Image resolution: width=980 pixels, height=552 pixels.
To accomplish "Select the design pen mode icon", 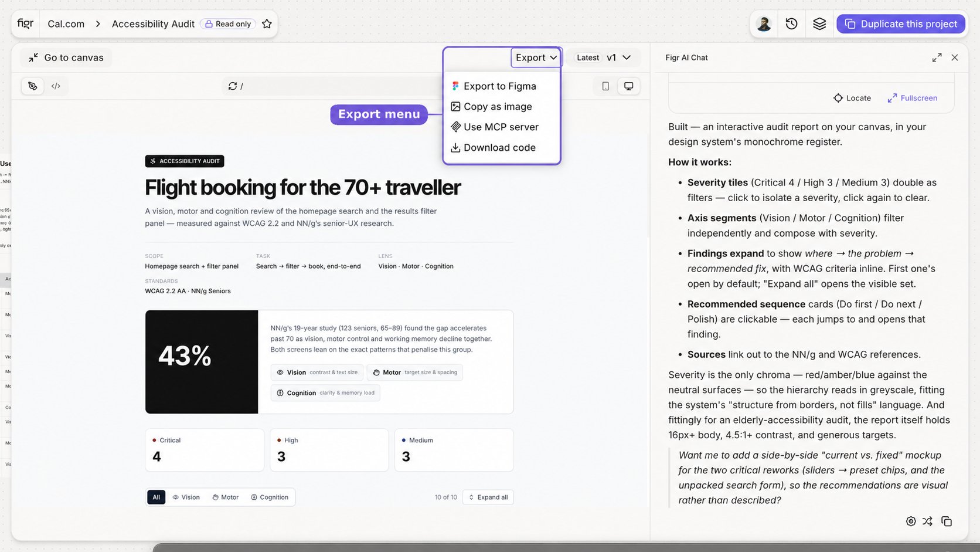I will 33,86.
